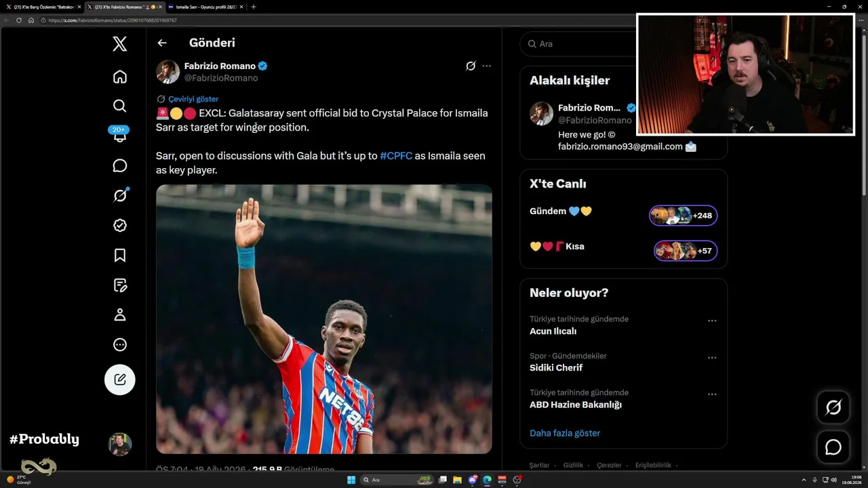The image size is (868, 488).
Task: Open the account avatar at sidebar bottom
Action: tap(120, 444)
